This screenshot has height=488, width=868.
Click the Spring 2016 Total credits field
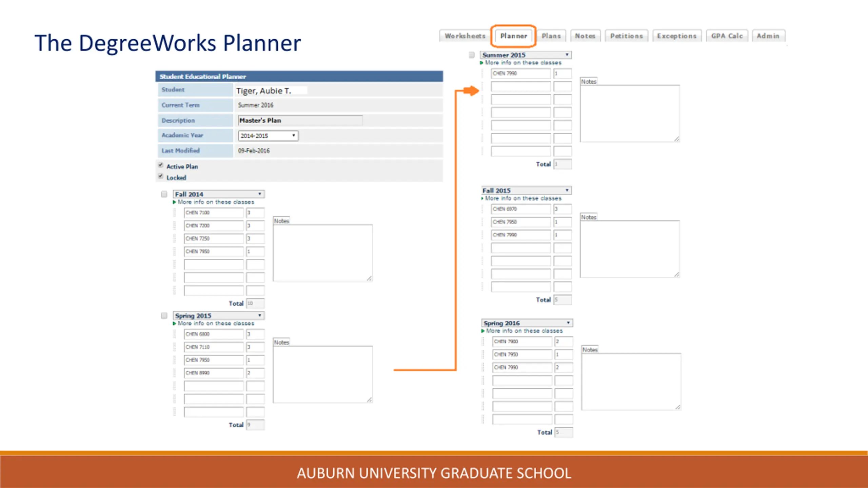564,432
